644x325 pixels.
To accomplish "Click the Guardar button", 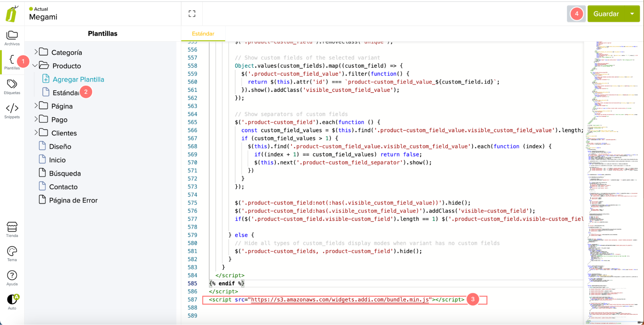I will 606,14.
